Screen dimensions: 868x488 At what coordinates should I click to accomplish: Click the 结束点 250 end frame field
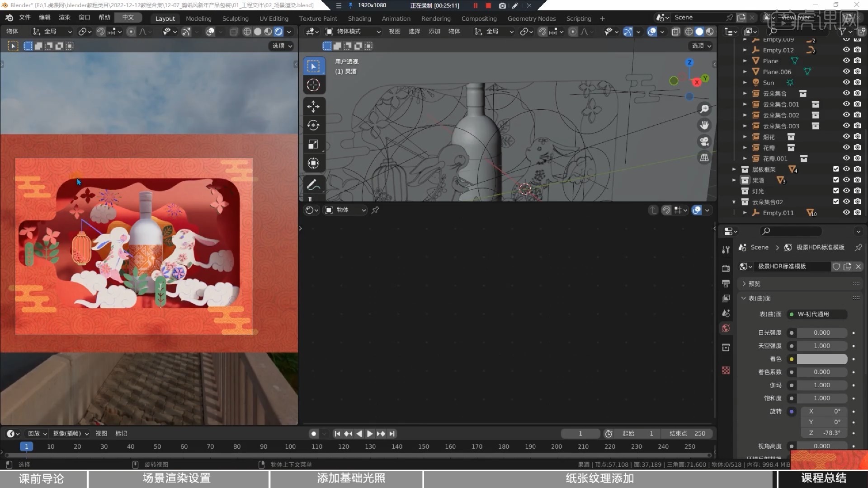point(687,433)
